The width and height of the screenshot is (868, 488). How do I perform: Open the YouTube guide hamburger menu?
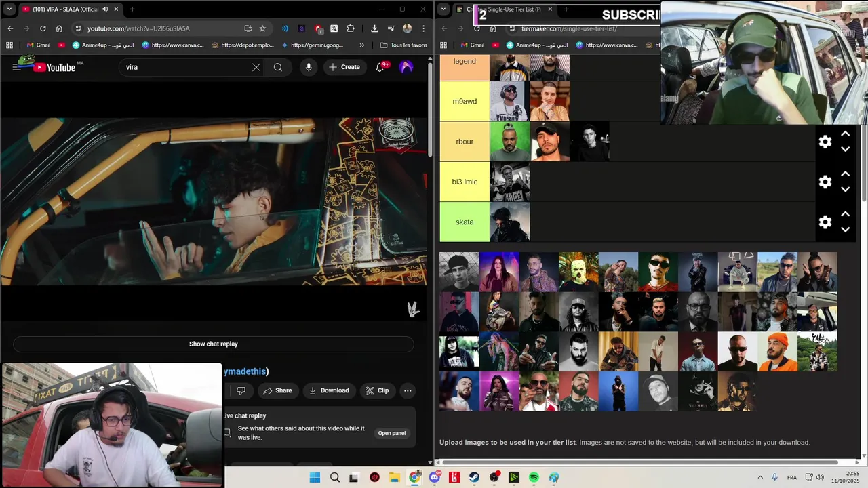(16, 67)
